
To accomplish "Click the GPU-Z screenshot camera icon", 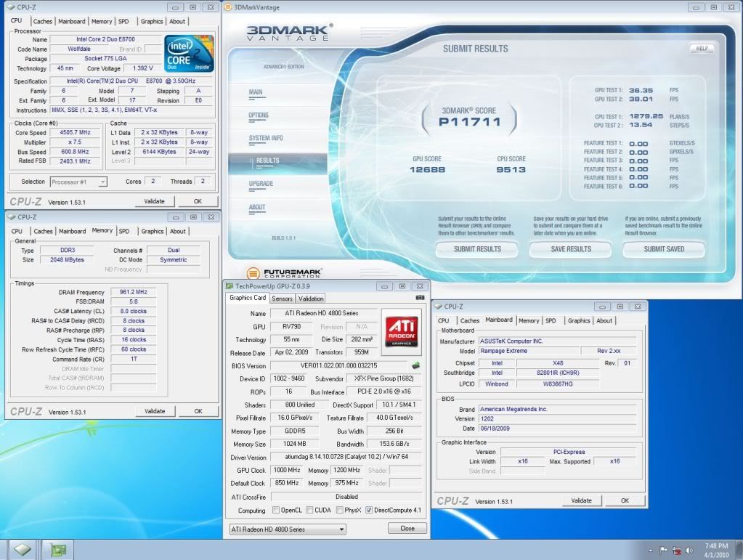I will click(x=420, y=298).
